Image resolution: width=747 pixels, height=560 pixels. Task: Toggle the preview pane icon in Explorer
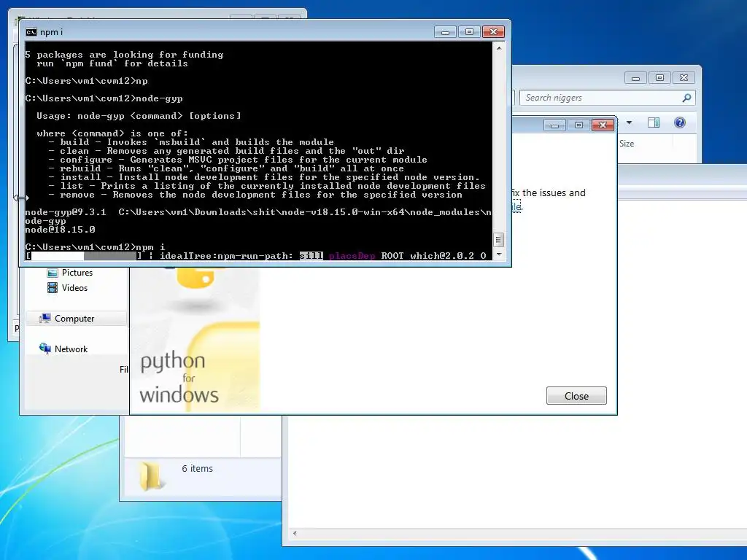pyautogui.click(x=654, y=122)
